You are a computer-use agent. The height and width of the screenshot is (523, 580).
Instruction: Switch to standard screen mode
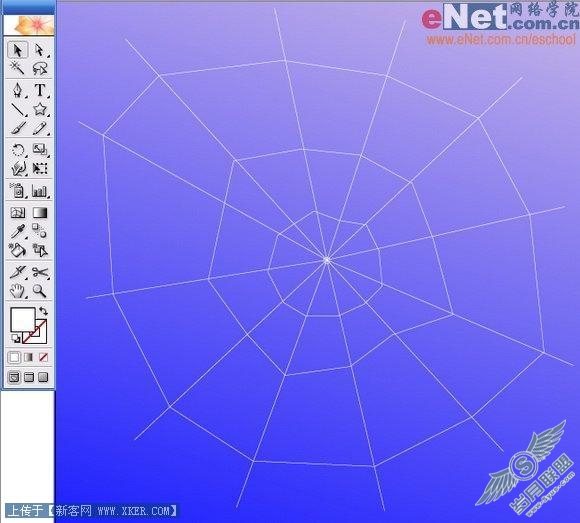14,377
